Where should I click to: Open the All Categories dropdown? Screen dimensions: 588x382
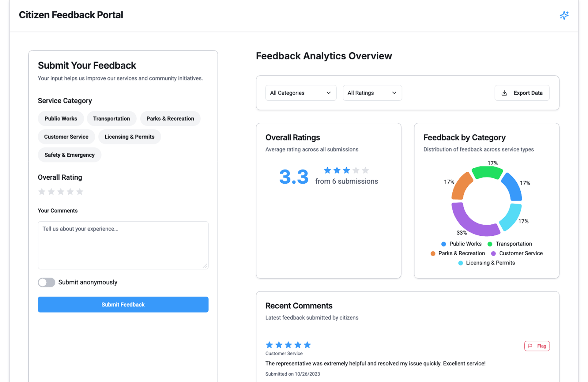point(300,93)
